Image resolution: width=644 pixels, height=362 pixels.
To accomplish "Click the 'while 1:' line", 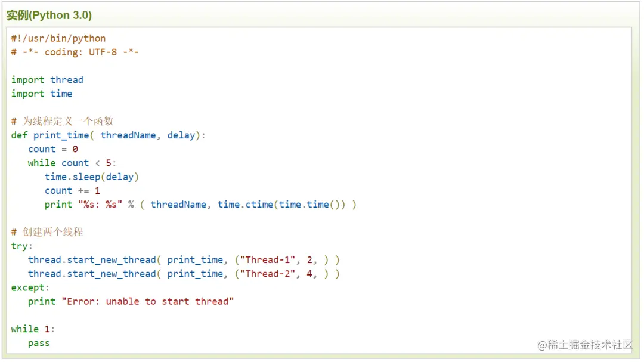I will click(33, 329).
